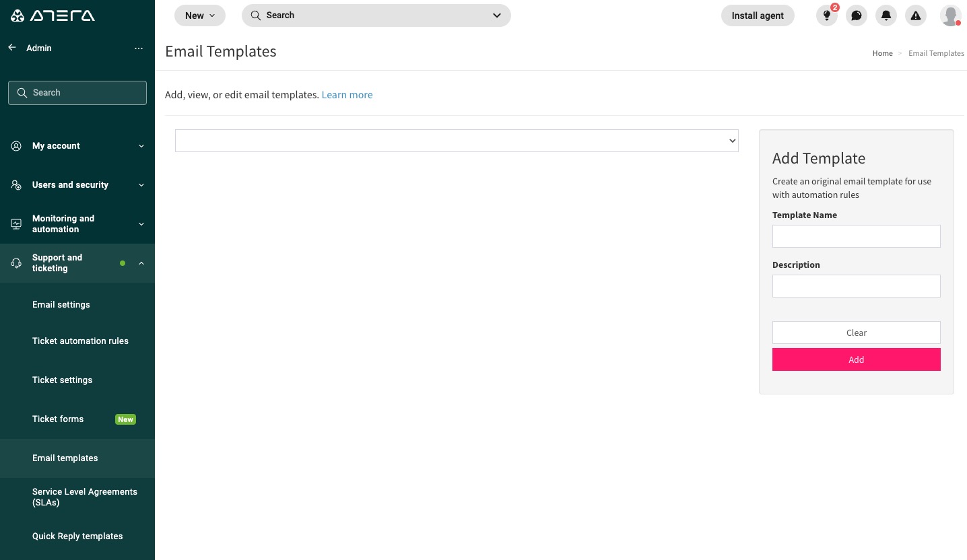Open the chat bubble icon

(x=856, y=15)
